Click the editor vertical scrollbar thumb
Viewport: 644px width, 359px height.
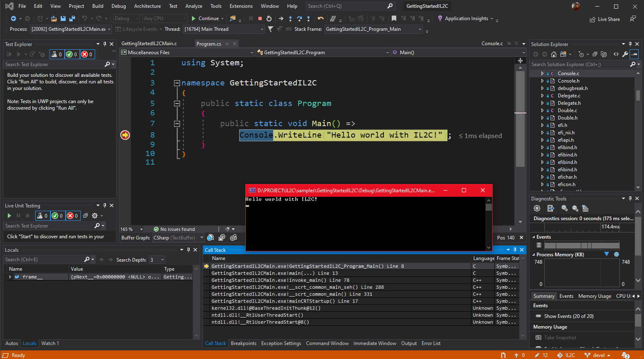pos(520,119)
